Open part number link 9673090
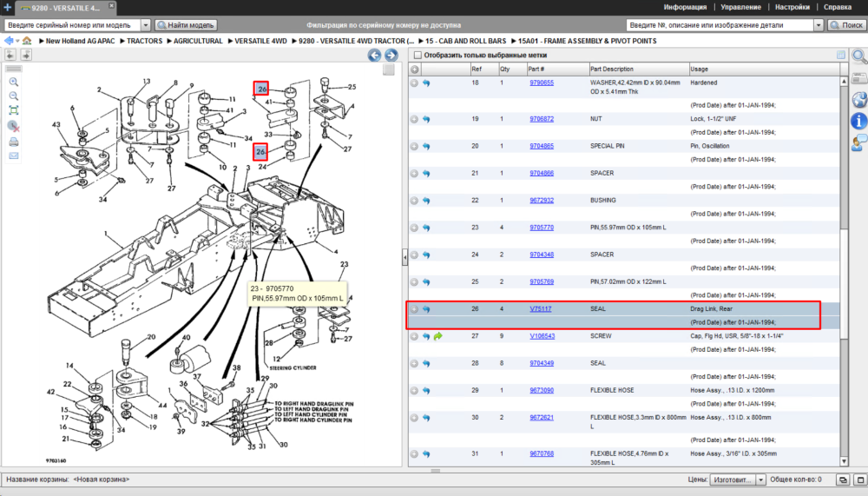This screenshot has width=868, height=496. pos(542,391)
